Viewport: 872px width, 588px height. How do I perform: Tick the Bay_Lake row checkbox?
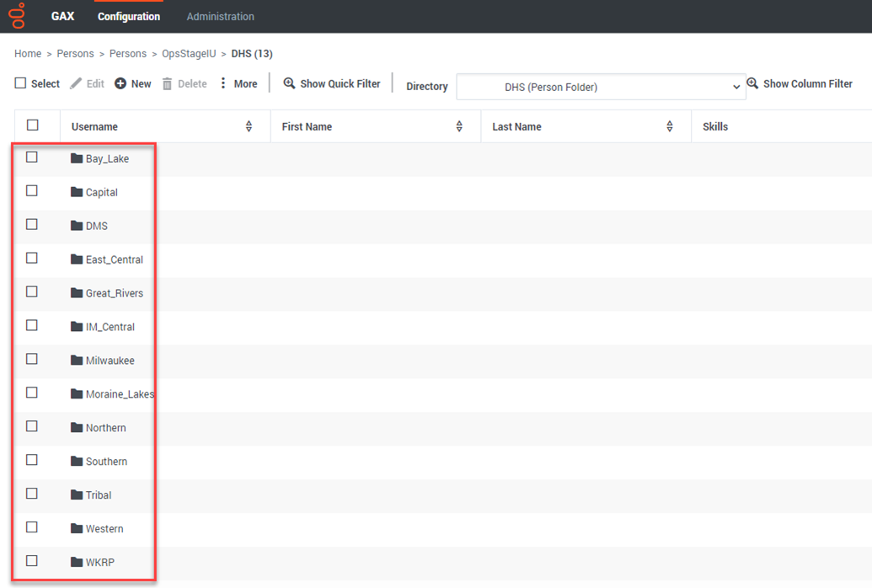pos(32,158)
